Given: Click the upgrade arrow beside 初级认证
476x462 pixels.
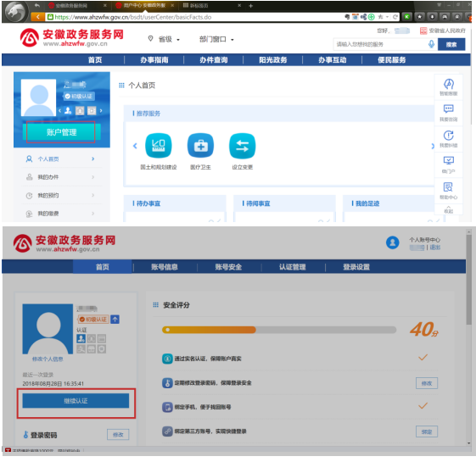Looking at the screenshot, I should [x=115, y=319].
